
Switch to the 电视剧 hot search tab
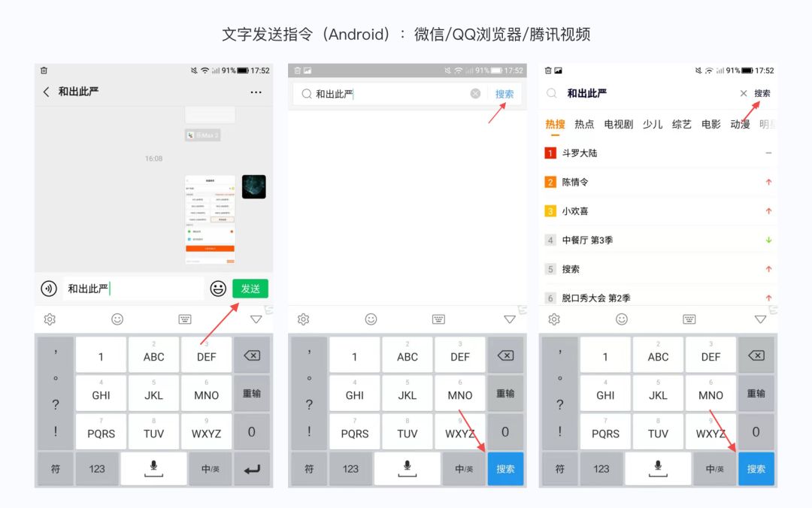coord(617,125)
